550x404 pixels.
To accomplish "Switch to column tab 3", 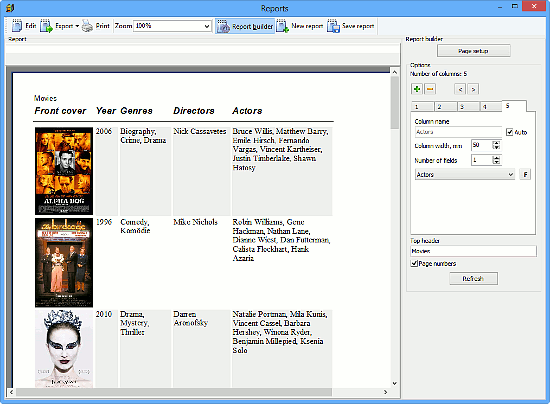I will pyautogui.click(x=468, y=107).
